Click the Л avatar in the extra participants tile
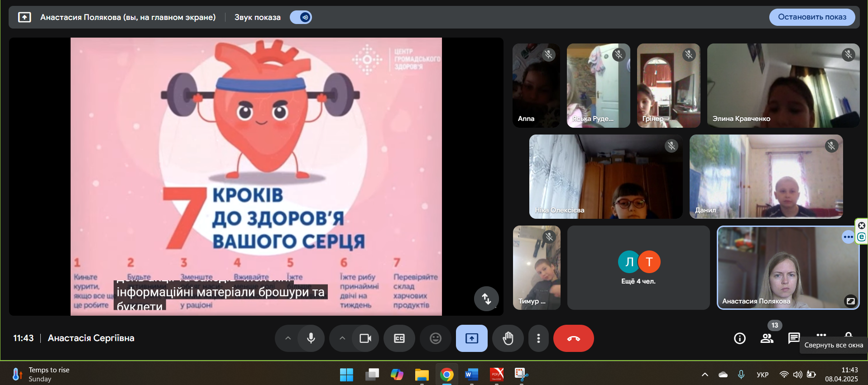This screenshot has width=868, height=385. (x=629, y=262)
